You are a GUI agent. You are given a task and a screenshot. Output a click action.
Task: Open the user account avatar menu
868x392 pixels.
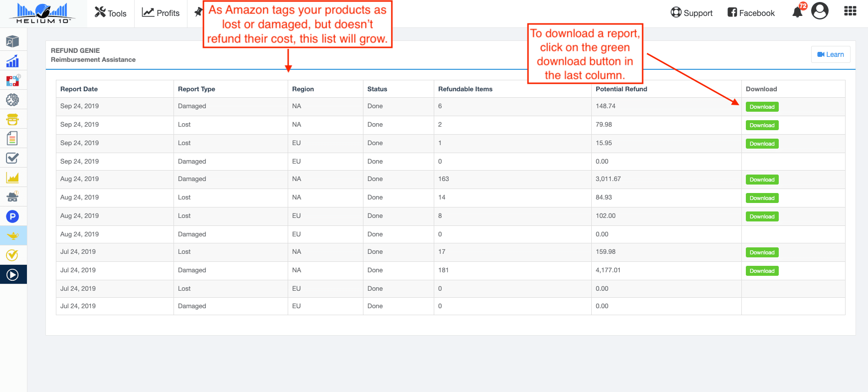click(x=820, y=11)
